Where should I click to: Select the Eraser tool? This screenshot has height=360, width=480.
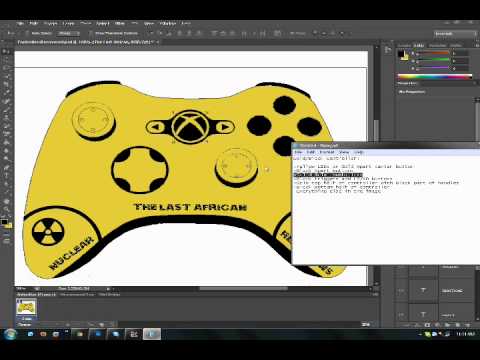(6, 134)
